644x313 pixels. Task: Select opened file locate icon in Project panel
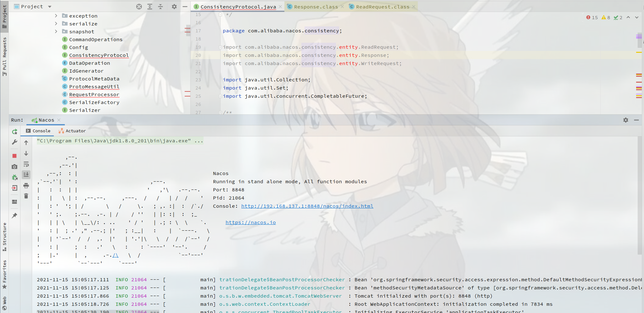[x=139, y=7]
